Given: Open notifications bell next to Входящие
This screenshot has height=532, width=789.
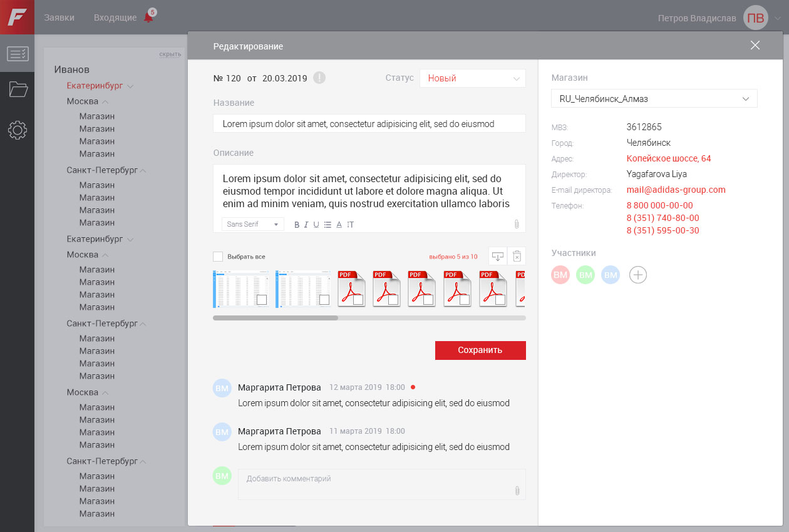Looking at the screenshot, I should 148,17.
